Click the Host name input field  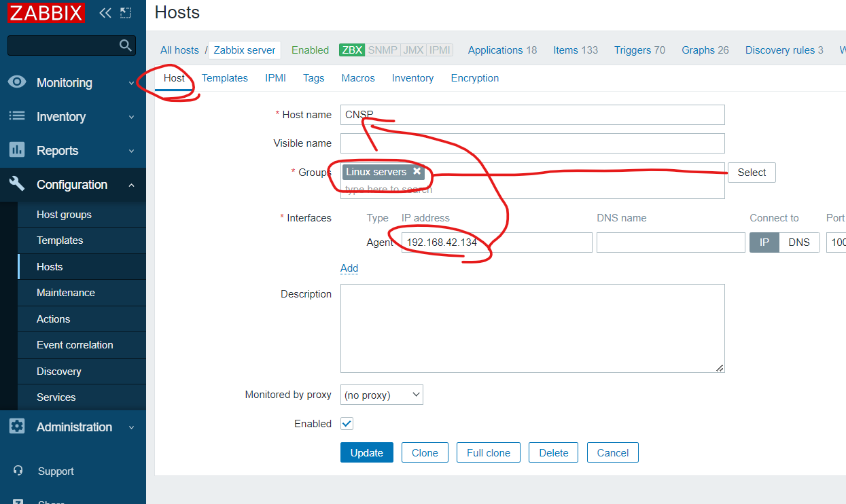coord(533,115)
